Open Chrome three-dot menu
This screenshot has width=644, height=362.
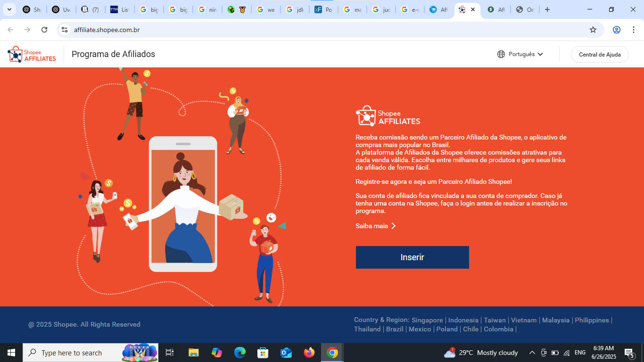[633, 30]
